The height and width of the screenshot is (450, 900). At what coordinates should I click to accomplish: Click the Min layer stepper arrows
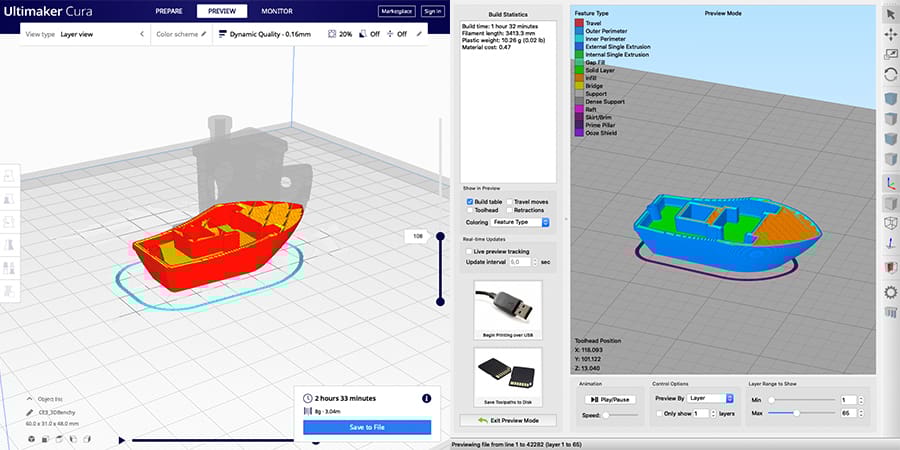point(860,400)
